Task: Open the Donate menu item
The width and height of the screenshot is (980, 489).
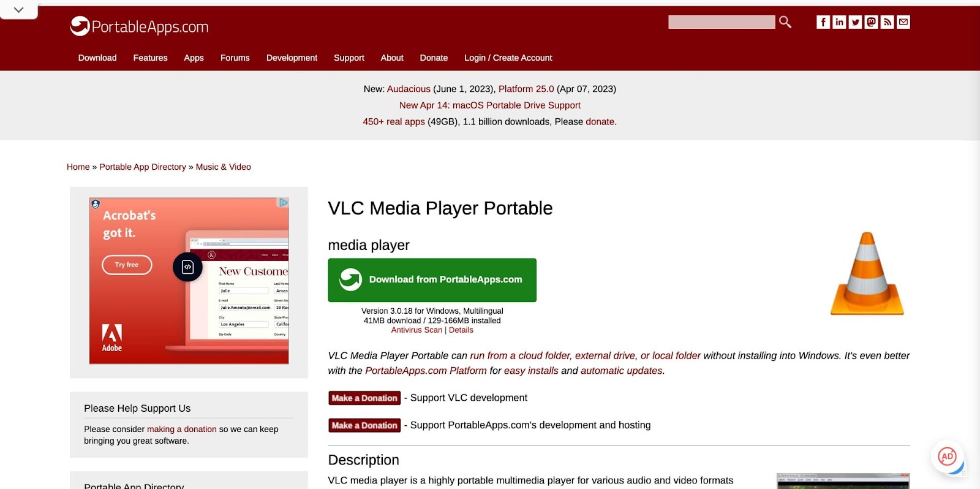Action: (x=434, y=58)
